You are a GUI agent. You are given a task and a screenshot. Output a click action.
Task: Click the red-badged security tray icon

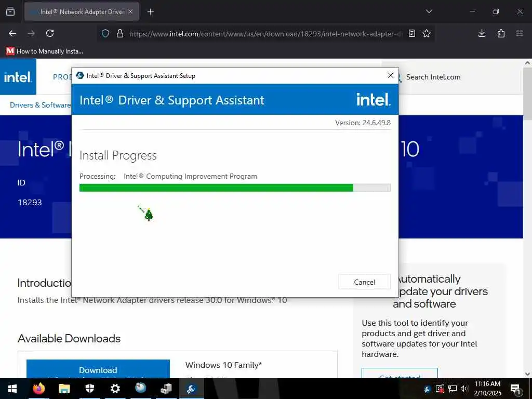tap(440, 389)
